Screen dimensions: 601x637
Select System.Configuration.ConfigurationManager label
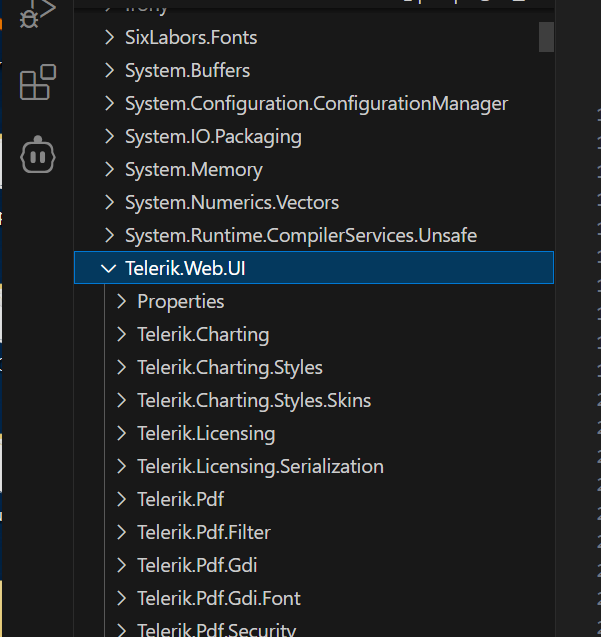[317, 104]
